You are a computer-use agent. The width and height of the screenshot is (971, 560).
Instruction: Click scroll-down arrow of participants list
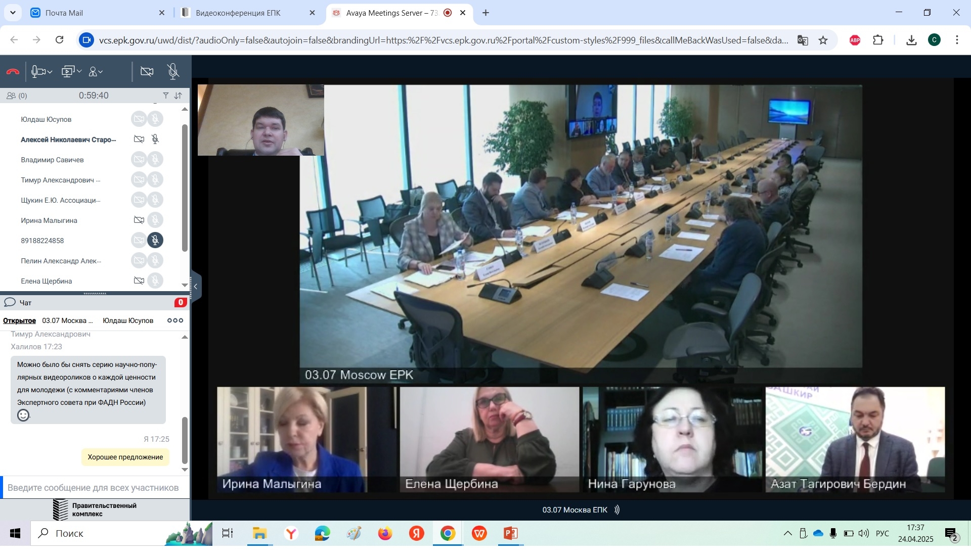(185, 285)
